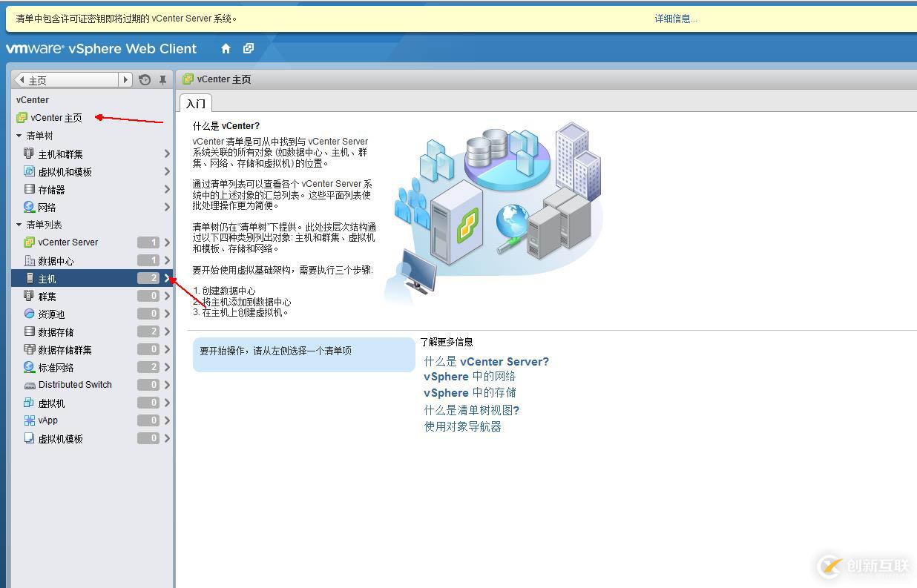Viewport: 917px width, 588px height.
Task: Select 数据中心 label in inventory list
Action: (56, 261)
